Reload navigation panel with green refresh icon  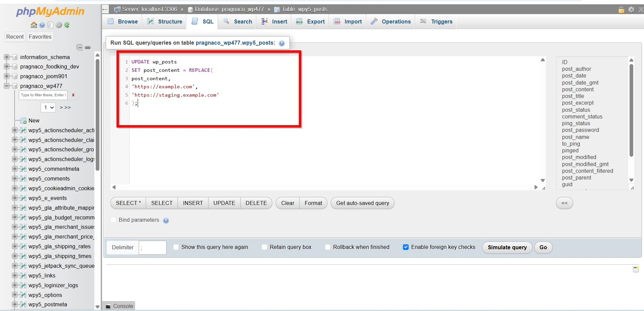(67, 25)
